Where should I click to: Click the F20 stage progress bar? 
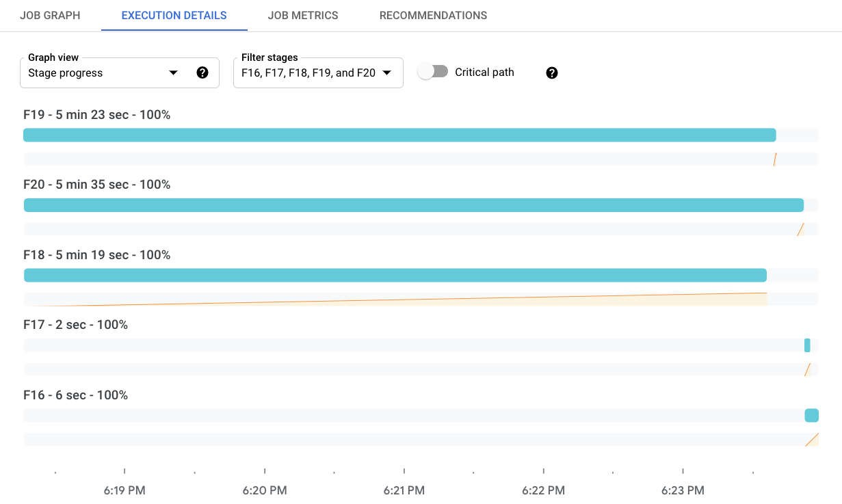[413, 205]
